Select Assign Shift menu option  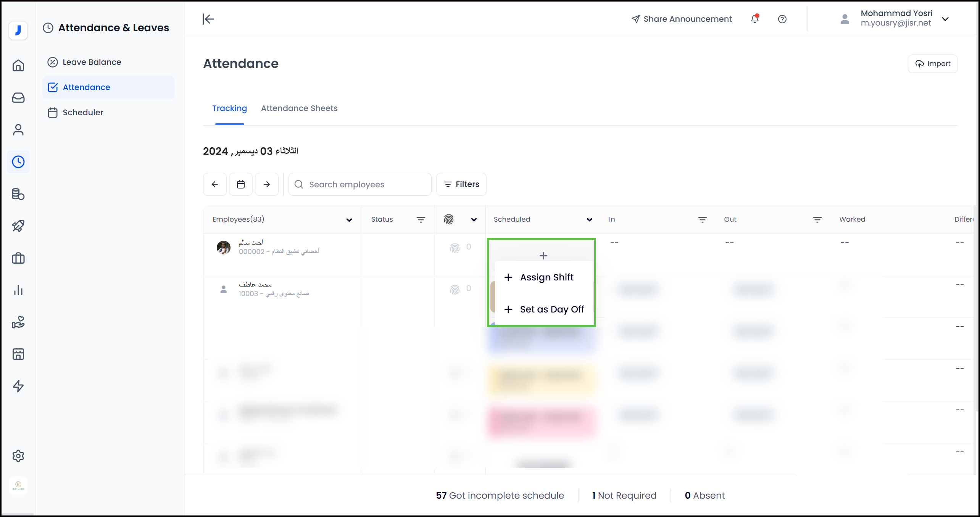(x=546, y=277)
